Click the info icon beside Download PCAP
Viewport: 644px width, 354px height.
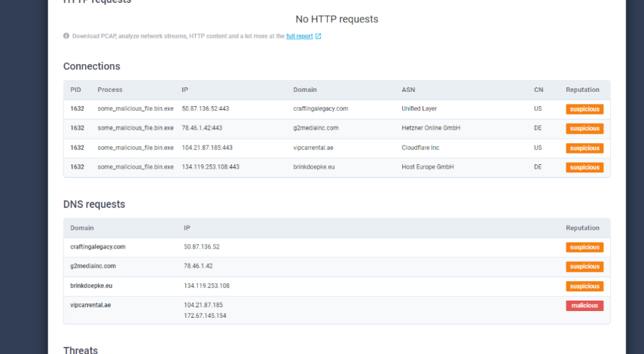[x=66, y=36]
